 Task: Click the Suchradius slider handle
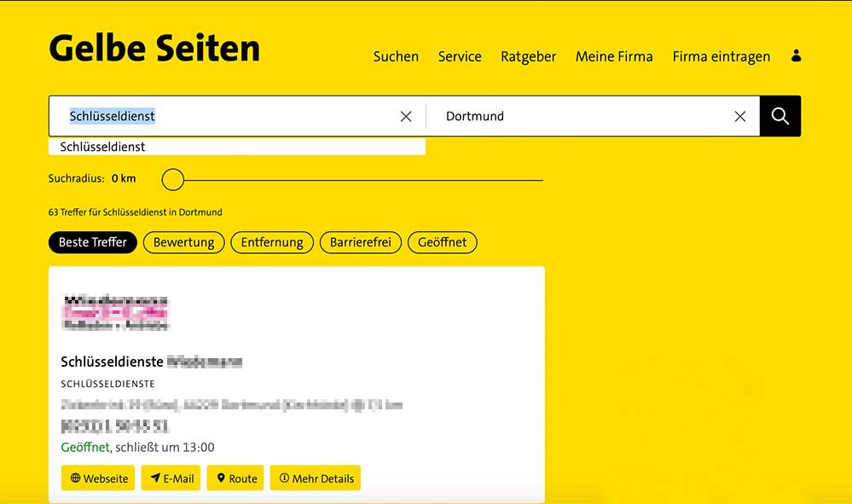click(x=173, y=179)
